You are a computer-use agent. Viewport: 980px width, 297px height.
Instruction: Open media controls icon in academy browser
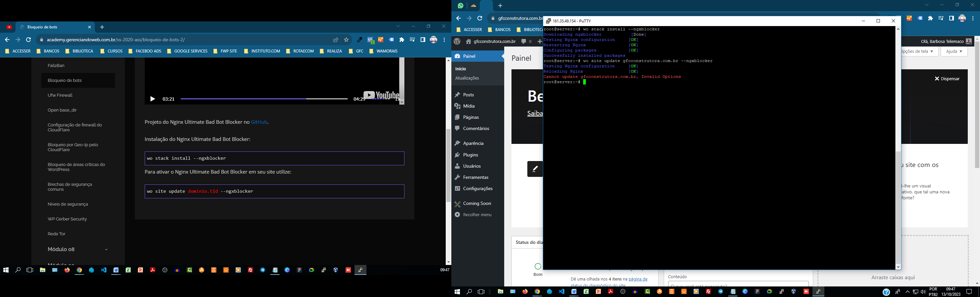[x=412, y=40]
